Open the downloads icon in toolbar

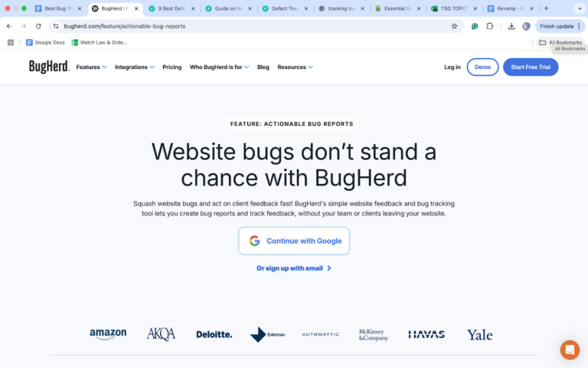coord(511,26)
